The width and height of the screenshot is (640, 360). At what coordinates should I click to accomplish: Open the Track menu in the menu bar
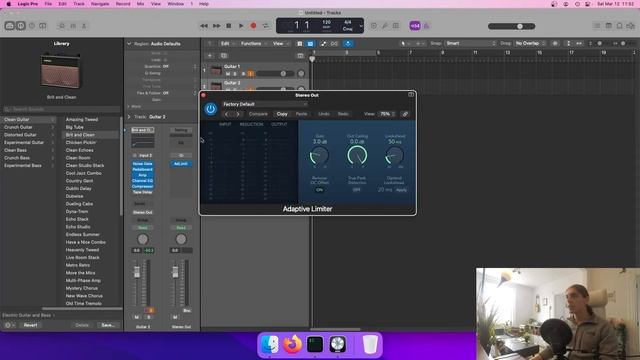[79, 4]
